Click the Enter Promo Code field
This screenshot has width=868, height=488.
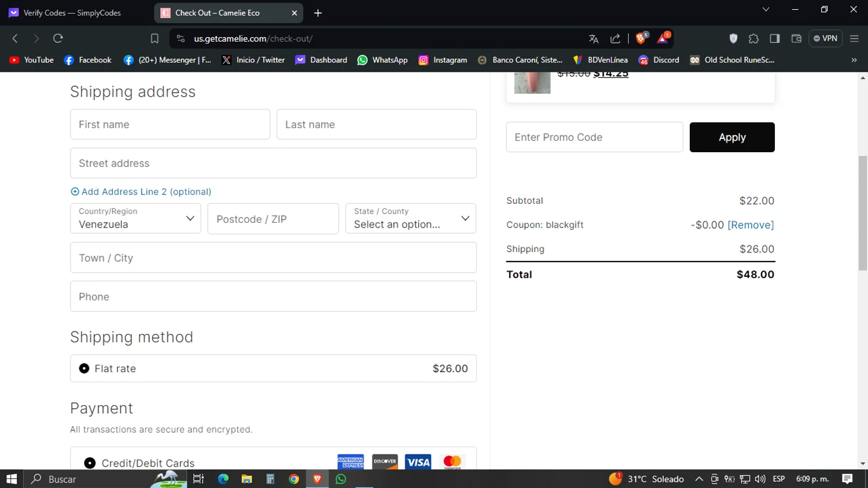click(x=594, y=137)
